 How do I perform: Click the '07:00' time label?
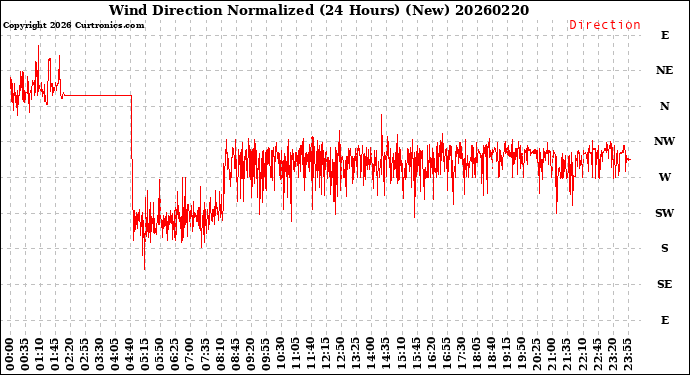point(190,355)
